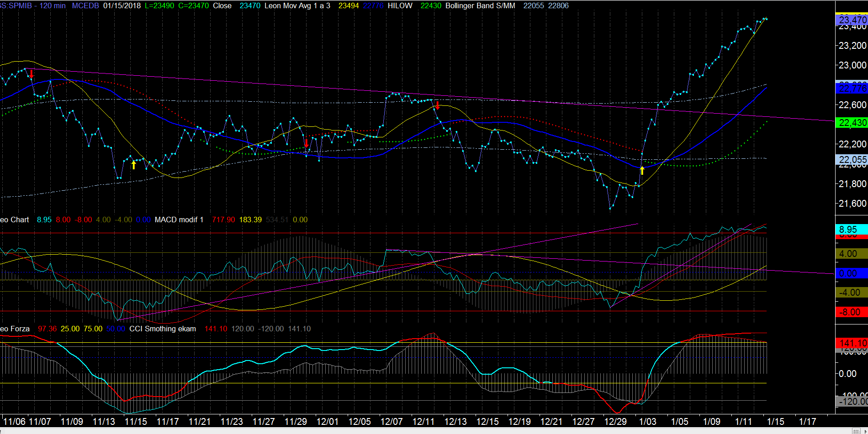Screen dimensions: 868x434
Task: Select the 'CCI Smothing ekam' indicator label
Action: [163, 329]
